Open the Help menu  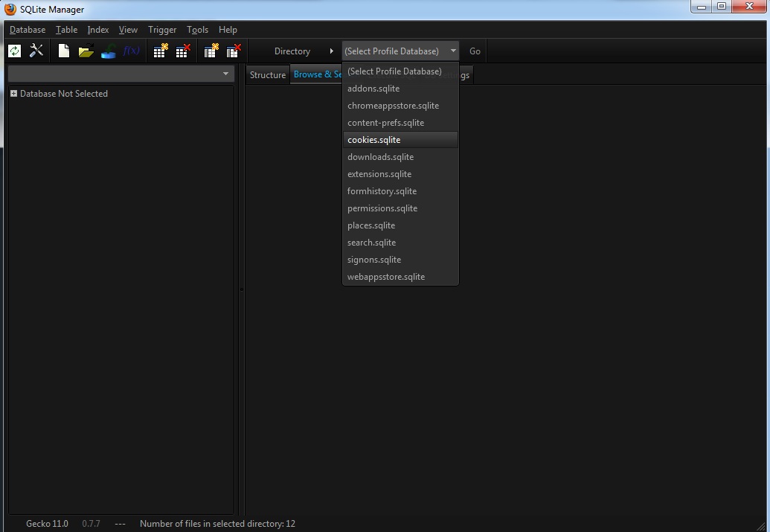coord(228,30)
